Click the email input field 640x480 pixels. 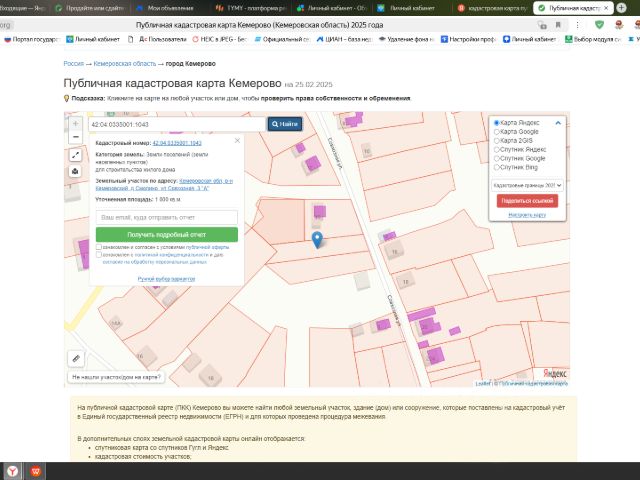pyautogui.click(x=167, y=217)
